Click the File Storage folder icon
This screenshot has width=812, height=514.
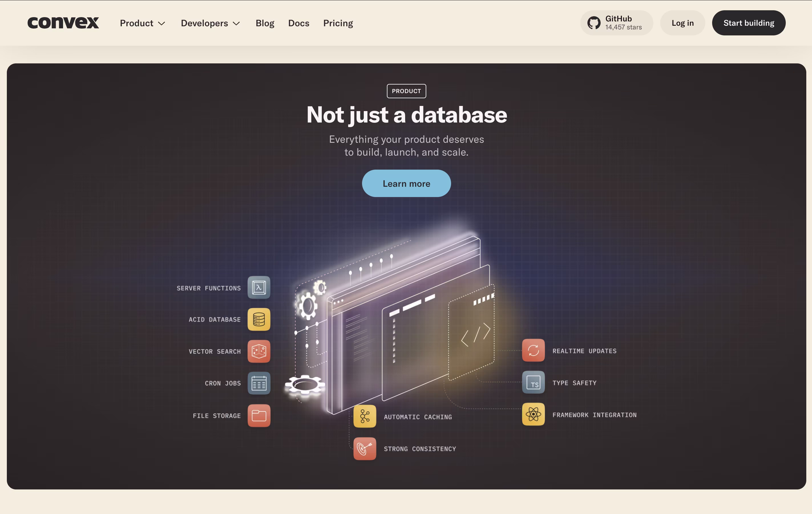click(259, 415)
